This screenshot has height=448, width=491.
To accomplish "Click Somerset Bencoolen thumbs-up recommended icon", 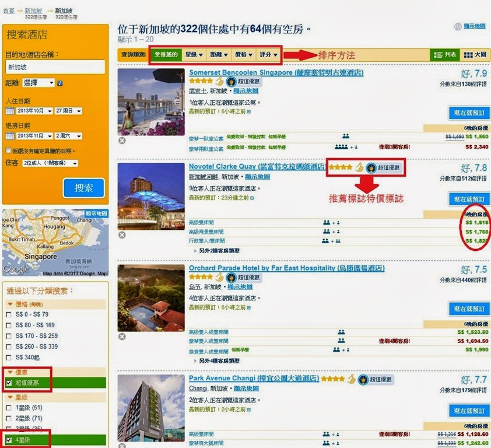I will click(x=219, y=82).
